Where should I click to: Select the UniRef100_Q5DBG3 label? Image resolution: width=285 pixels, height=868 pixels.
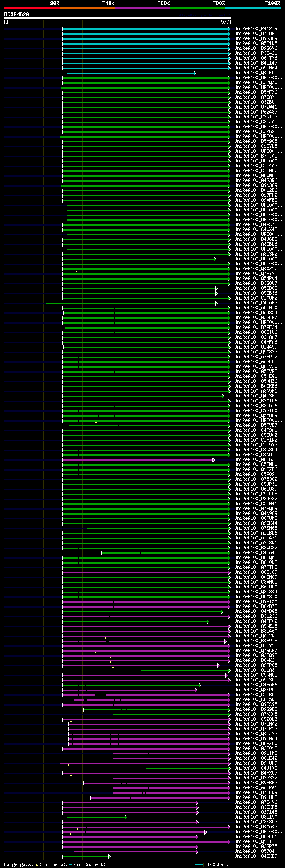pos(256,288)
